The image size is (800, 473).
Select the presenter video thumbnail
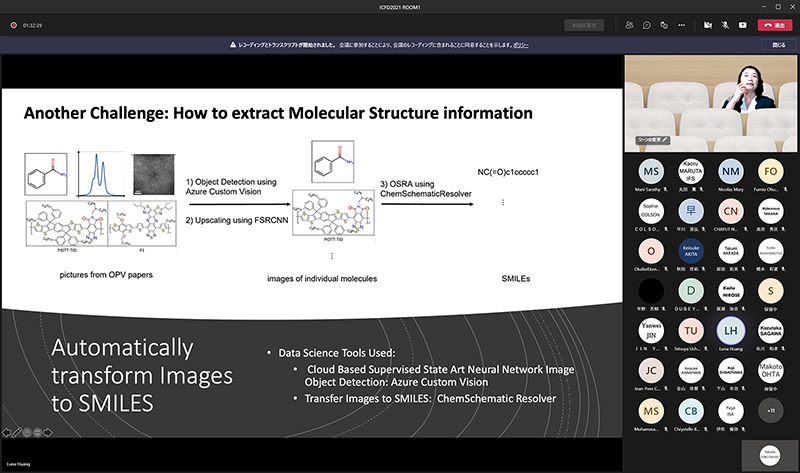click(x=711, y=104)
